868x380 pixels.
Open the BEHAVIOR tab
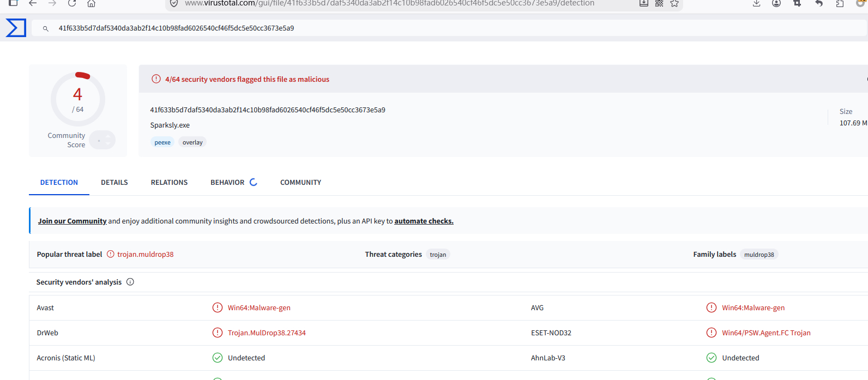[x=227, y=183]
